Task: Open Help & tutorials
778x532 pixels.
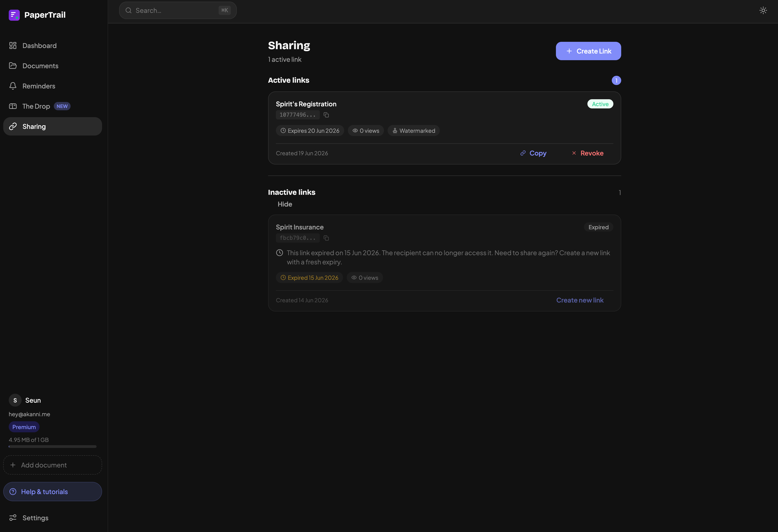Action: coord(53,492)
